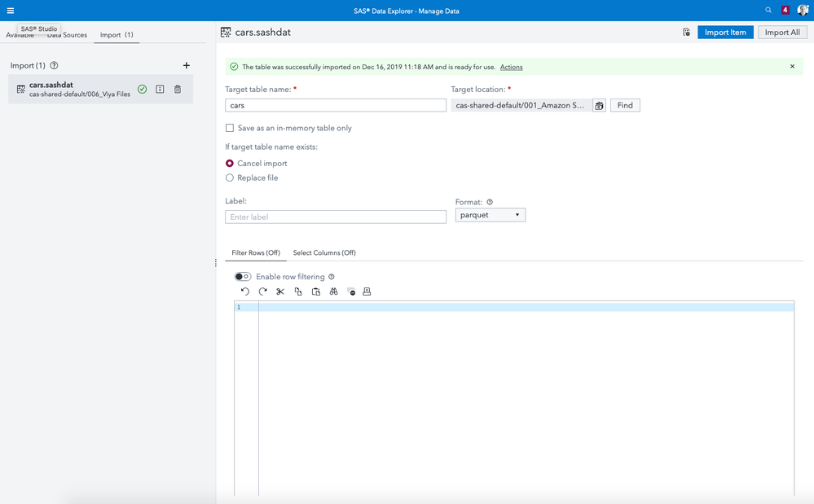The width and height of the screenshot is (814, 504).
Task: Click the redo icon in editor toolbar
Action: (x=262, y=291)
